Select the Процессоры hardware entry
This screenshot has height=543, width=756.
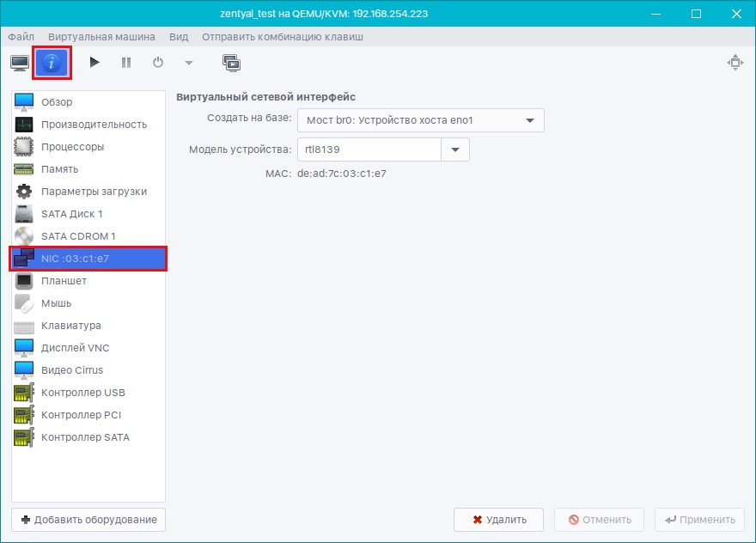coord(72,147)
